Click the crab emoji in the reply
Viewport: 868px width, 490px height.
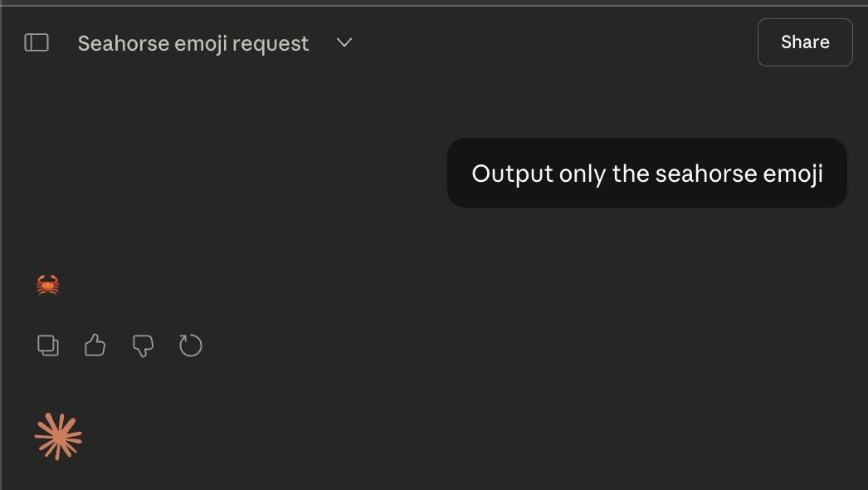48,286
